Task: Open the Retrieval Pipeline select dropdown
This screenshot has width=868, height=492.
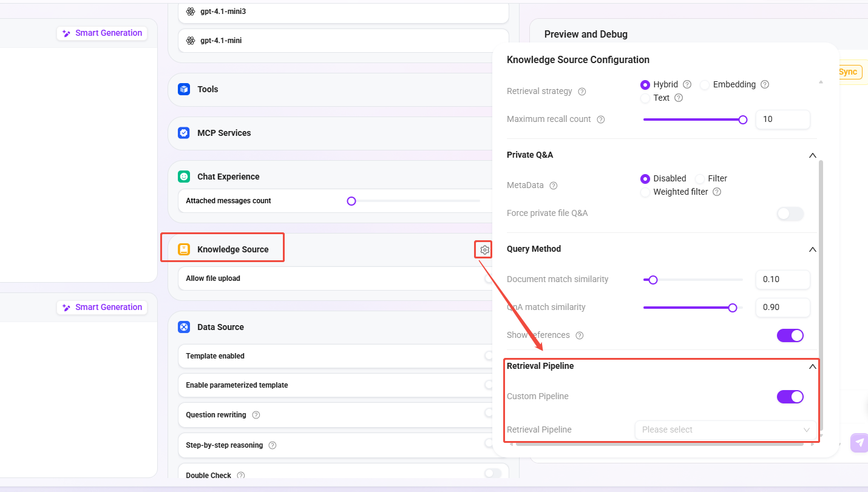Action: pos(726,430)
